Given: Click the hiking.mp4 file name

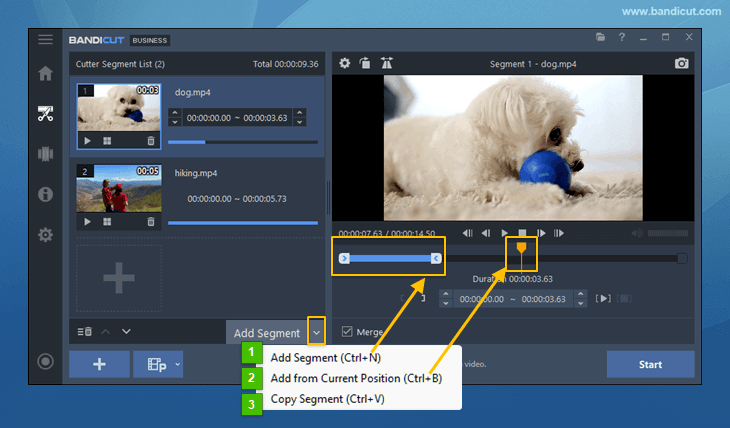Looking at the screenshot, I should [196, 173].
